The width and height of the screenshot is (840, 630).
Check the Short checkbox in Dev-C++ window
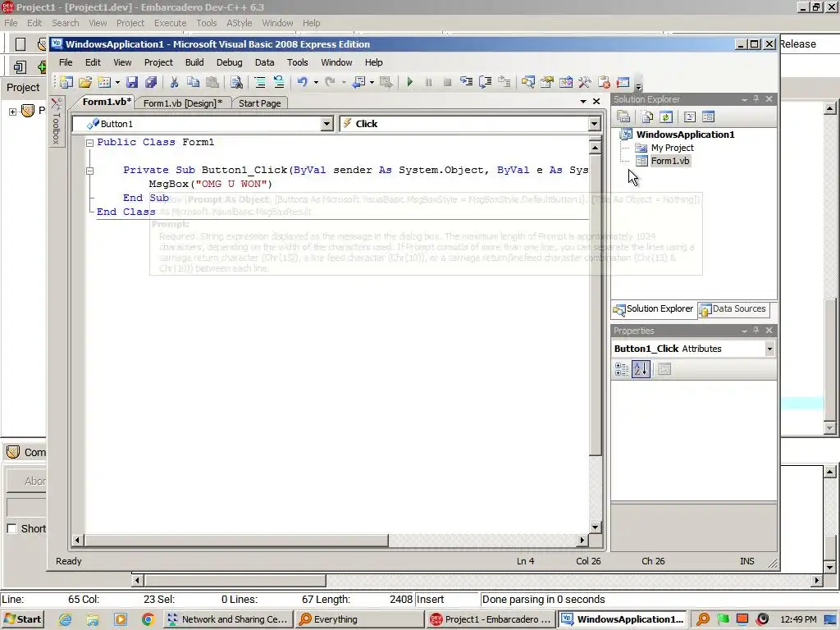(x=11, y=529)
